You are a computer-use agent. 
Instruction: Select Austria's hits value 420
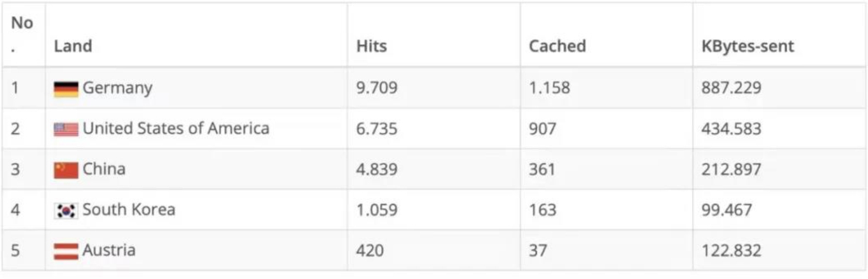(x=370, y=250)
